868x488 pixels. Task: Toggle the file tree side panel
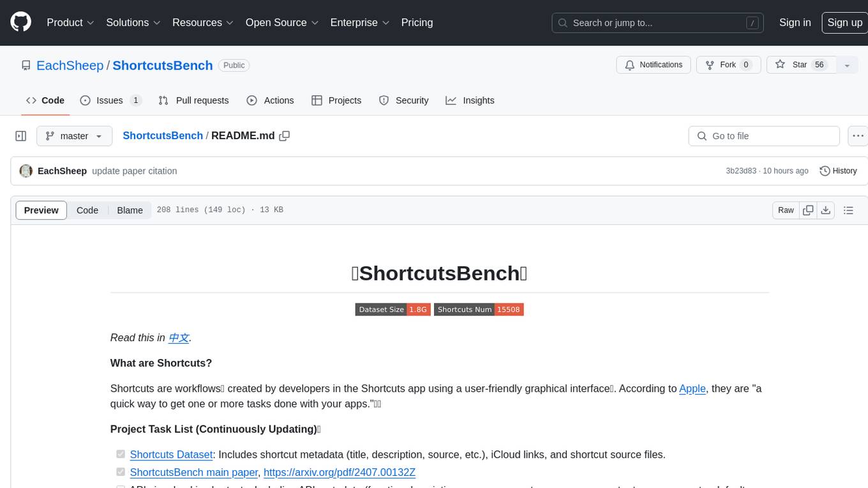(20, 136)
